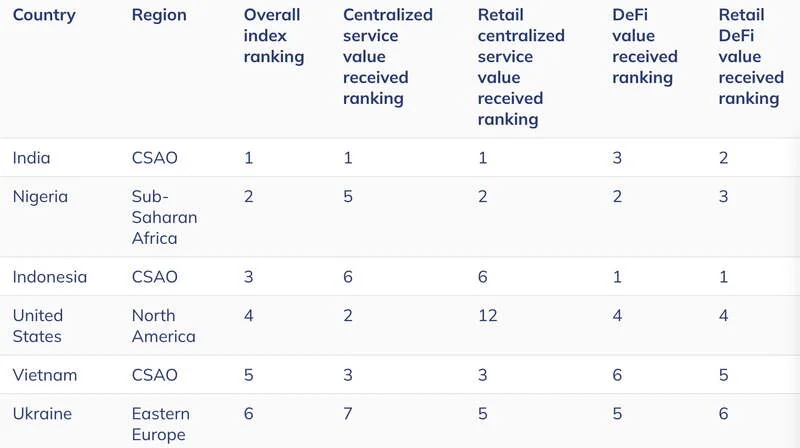Select Ukraine's centralized service ranking 7
The height and width of the screenshot is (448, 800).
click(x=347, y=413)
